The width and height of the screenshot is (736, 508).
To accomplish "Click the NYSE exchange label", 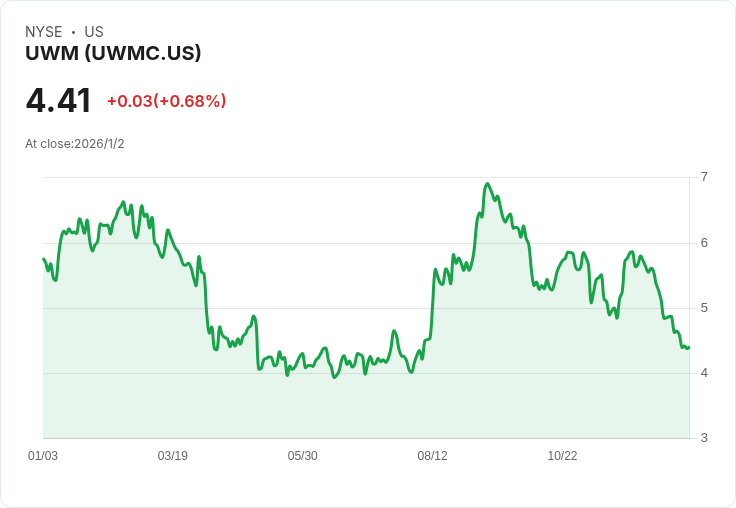I will tap(44, 32).
